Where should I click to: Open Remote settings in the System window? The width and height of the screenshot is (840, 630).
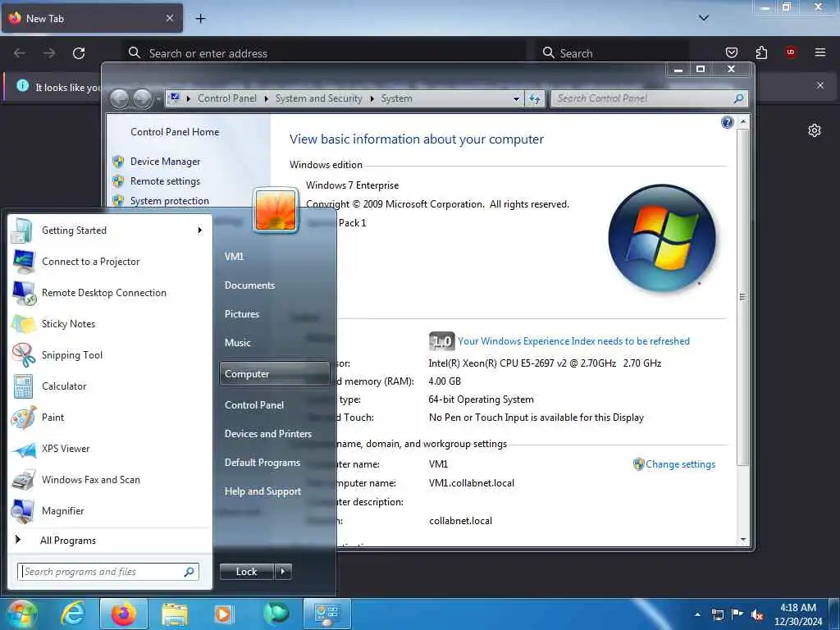[165, 181]
